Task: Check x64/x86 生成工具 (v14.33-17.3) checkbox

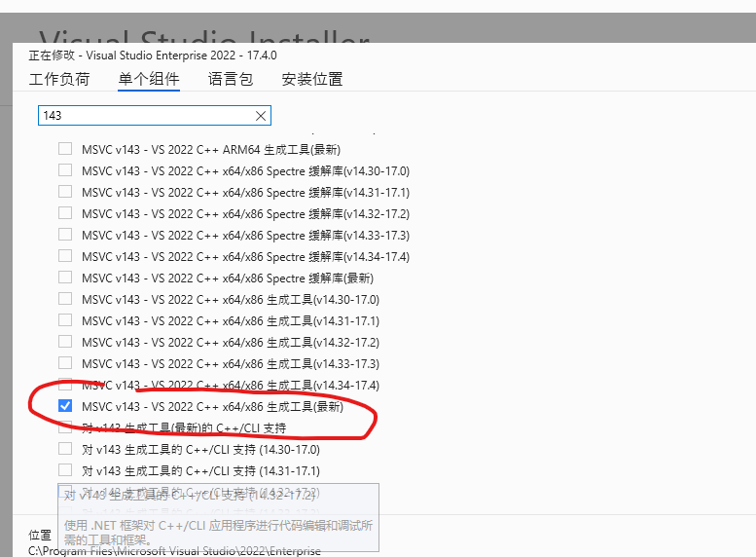Action: (x=65, y=363)
